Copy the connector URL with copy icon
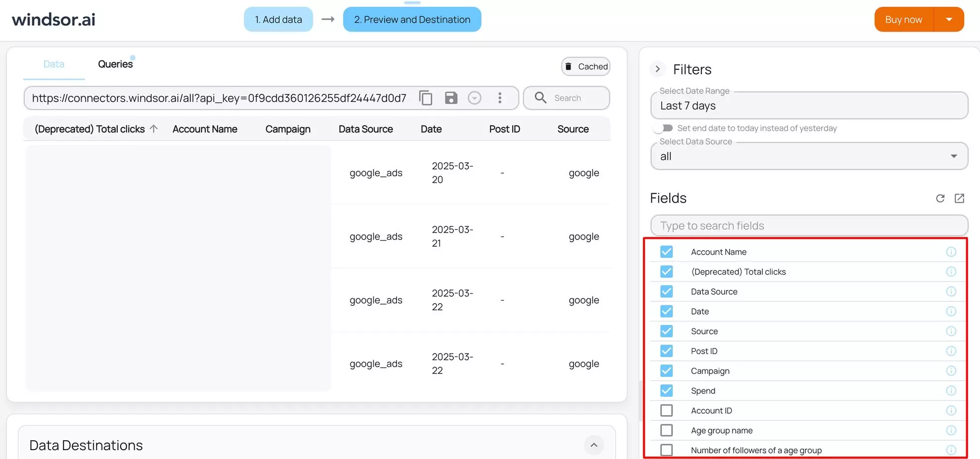This screenshot has width=980, height=459. [x=426, y=98]
